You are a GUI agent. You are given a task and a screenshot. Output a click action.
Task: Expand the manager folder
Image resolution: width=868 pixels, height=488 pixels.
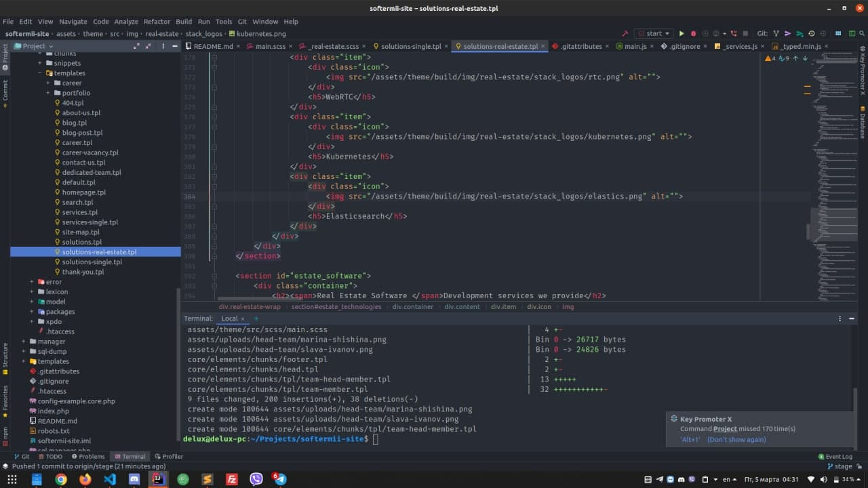24,342
